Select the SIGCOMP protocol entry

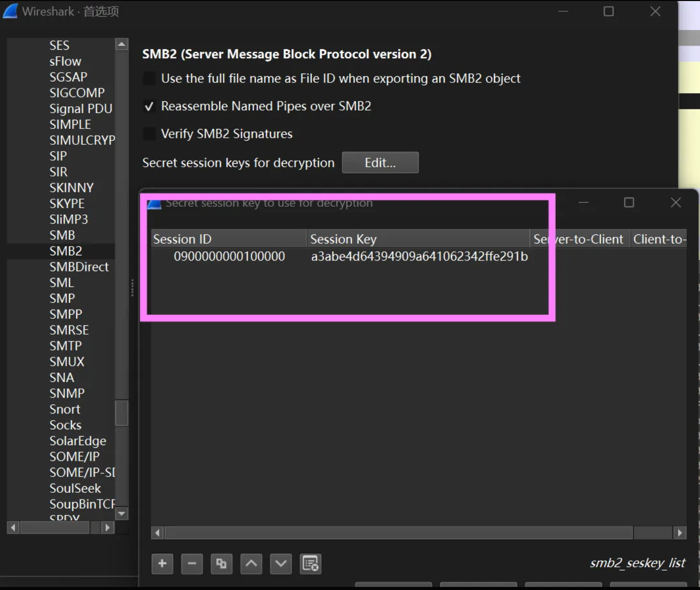coord(77,93)
